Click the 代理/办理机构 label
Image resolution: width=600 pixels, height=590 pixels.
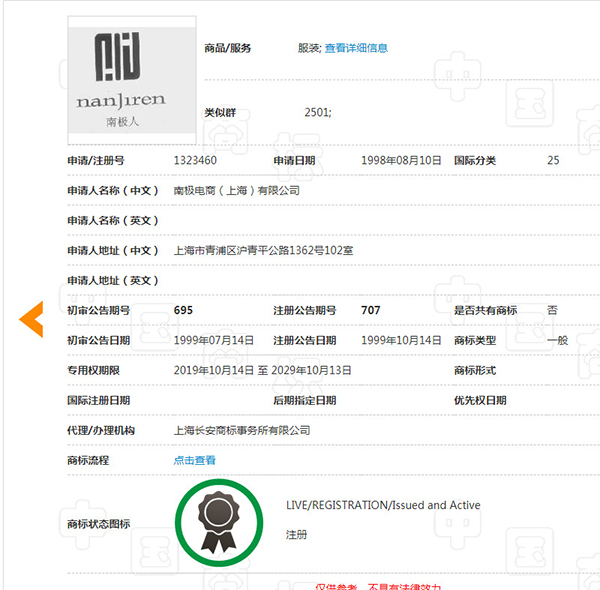coord(101,430)
